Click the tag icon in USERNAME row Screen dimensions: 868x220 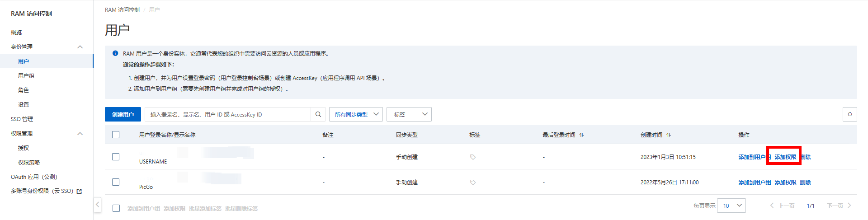coord(473,157)
